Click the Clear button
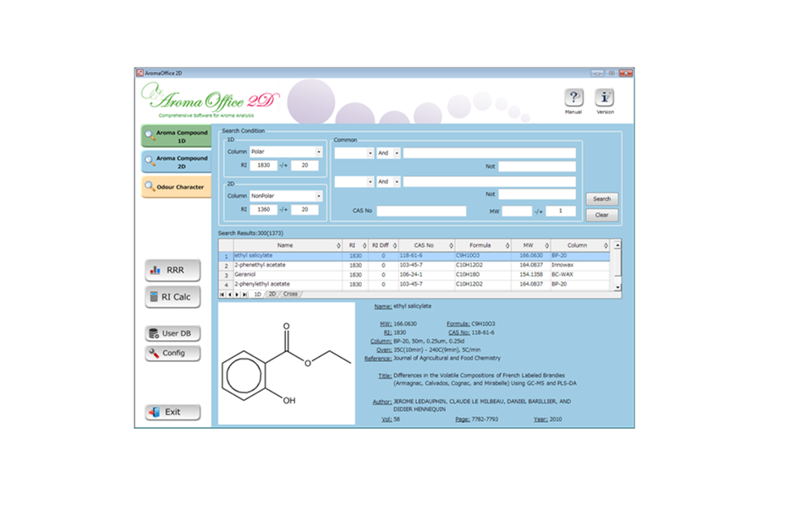This screenshot has width=812, height=516. coord(601,215)
